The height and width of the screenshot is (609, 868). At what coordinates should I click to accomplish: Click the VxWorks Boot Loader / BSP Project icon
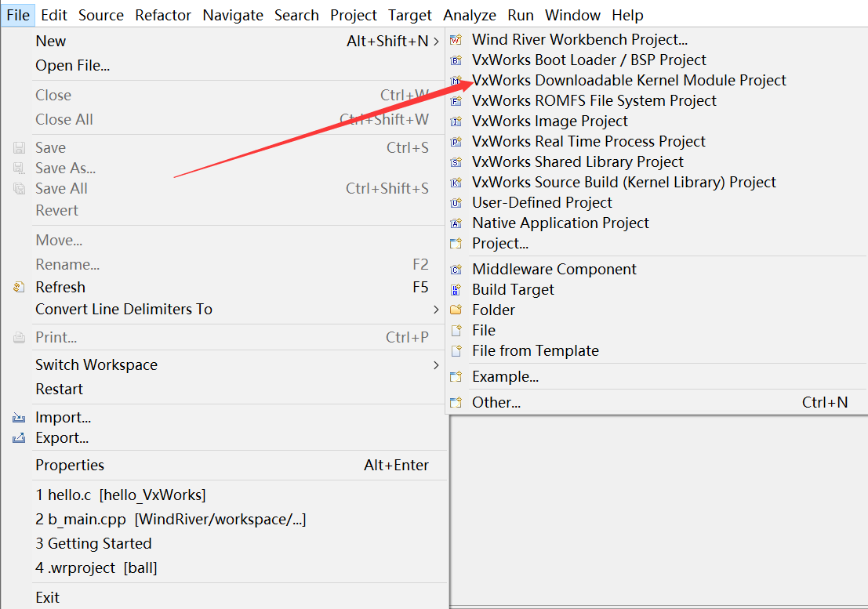point(456,60)
